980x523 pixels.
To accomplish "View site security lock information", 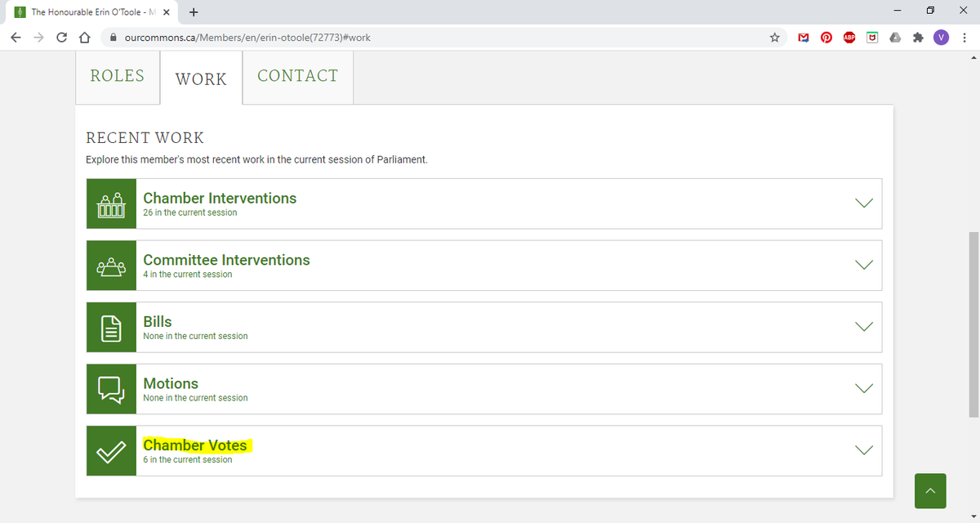I will click(x=114, y=37).
